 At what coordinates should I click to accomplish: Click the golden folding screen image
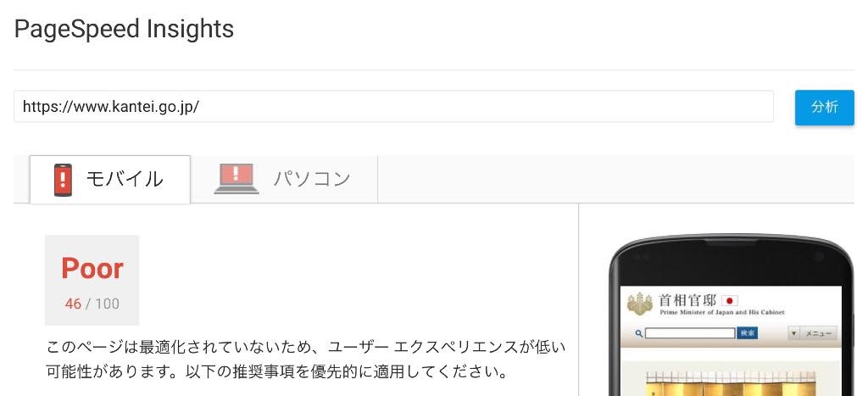(731, 383)
